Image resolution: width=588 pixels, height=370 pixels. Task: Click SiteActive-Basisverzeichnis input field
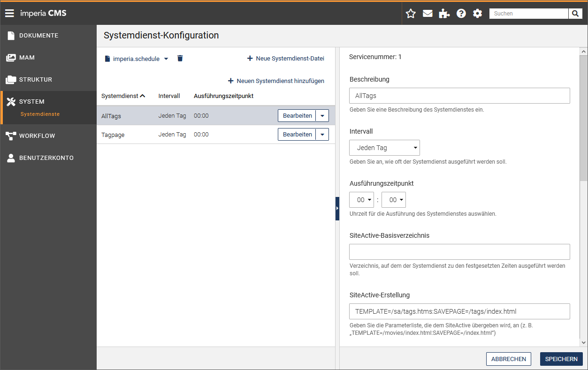tap(459, 252)
